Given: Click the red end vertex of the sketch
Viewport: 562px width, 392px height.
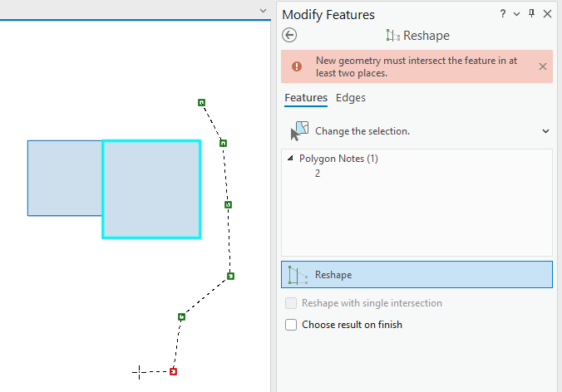Looking at the screenshot, I should point(173,371).
